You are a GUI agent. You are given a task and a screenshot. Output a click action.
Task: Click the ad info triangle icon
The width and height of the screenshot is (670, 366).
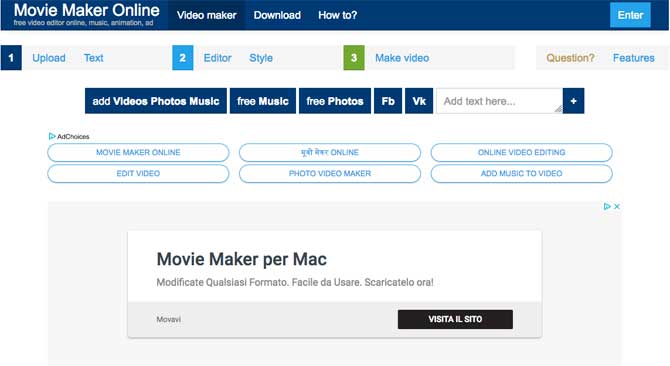pyautogui.click(x=607, y=206)
